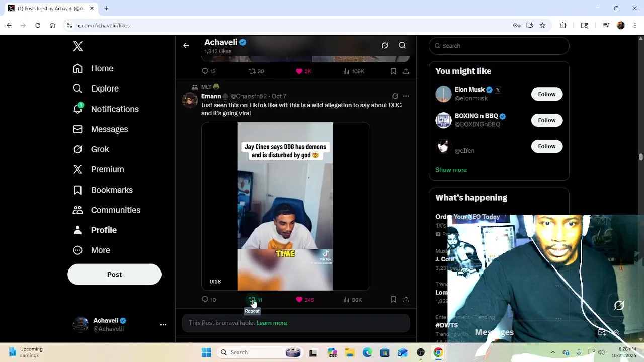Open the Upcoming Earnings taskbar widget

click(x=26, y=352)
